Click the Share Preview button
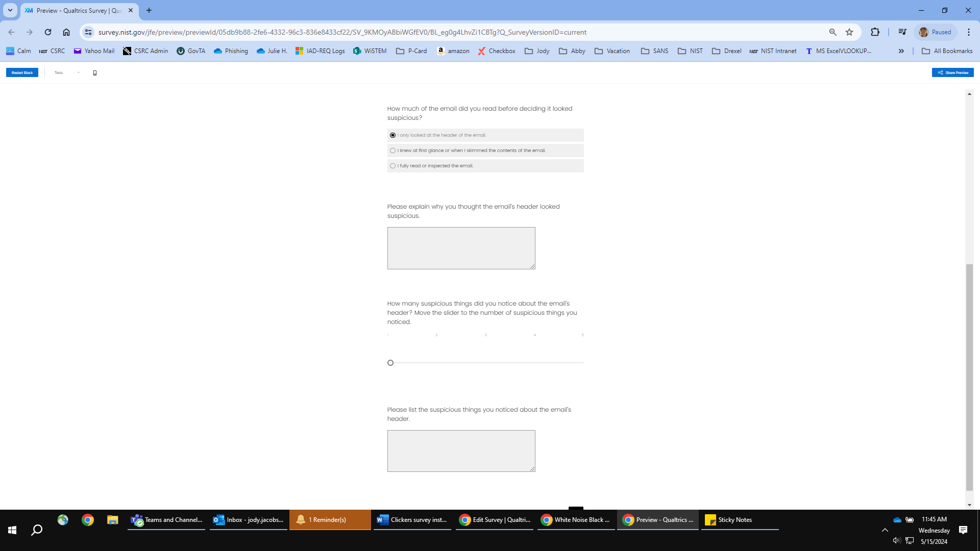 pyautogui.click(x=952, y=73)
